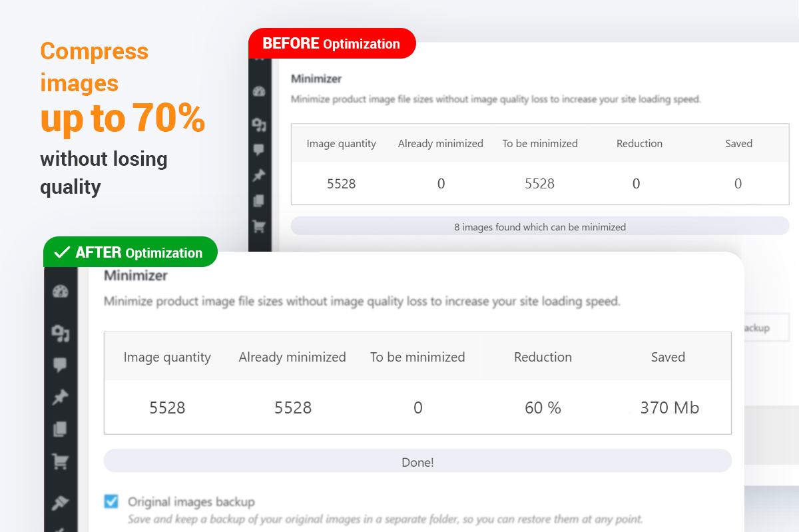Open Appearance brush icon in AFTER panel sidebar

(61, 503)
